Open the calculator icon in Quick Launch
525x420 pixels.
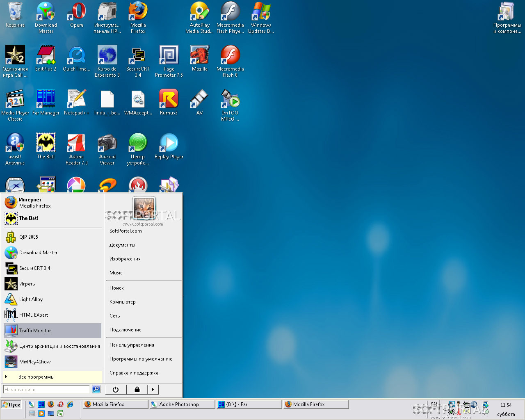coord(32,413)
